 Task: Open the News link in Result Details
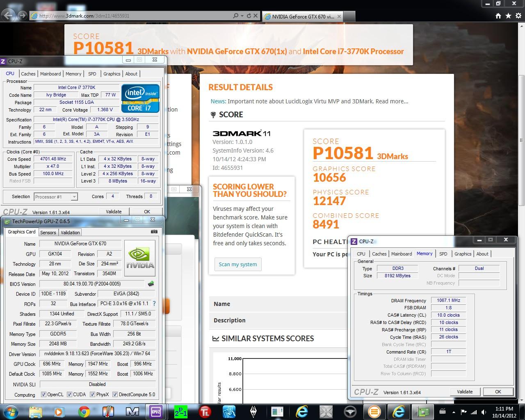[218, 101]
